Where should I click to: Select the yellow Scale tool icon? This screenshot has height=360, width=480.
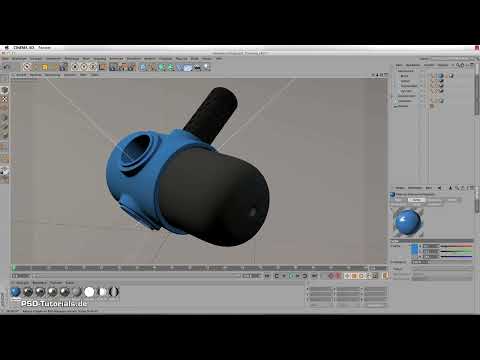[45, 67]
